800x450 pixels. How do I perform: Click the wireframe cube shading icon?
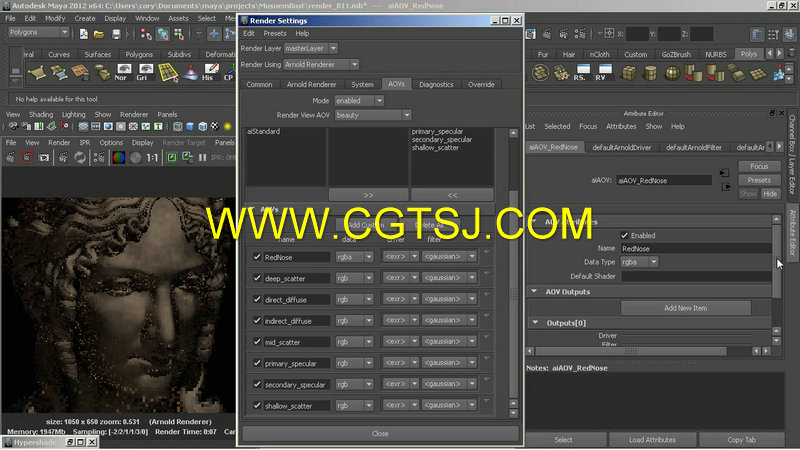click(x=178, y=126)
